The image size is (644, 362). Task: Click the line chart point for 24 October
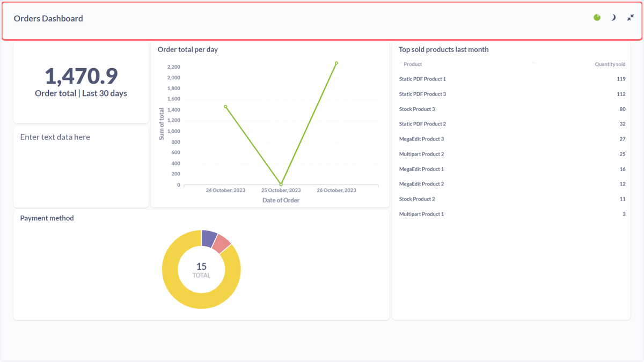click(225, 107)
